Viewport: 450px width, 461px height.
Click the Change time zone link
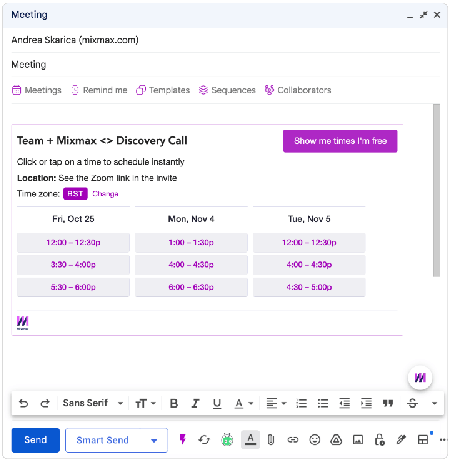[105, 194]
